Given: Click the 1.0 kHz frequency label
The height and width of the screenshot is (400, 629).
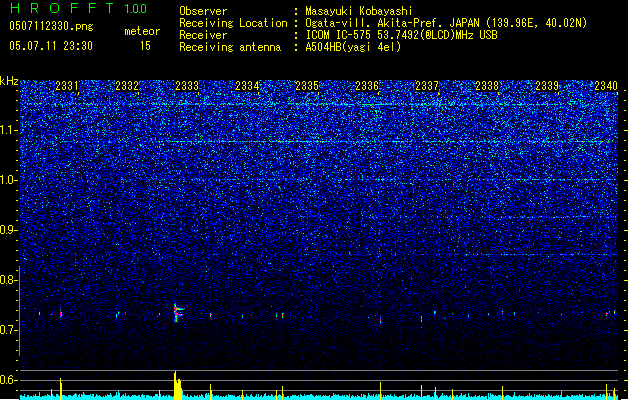Looking at the screenshot, I should (9, 180).
